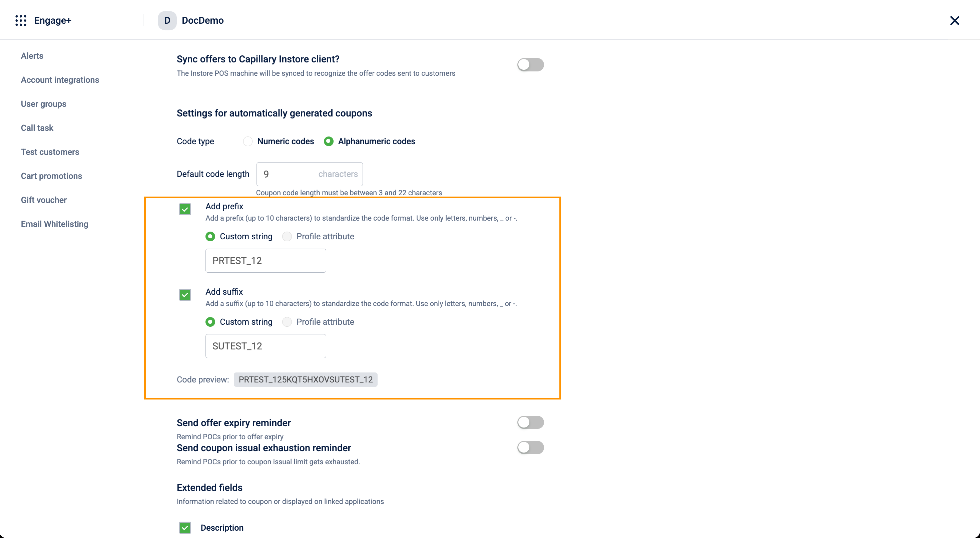Open the Gift voucher section
This screenshot has width=980, height=538.
pyautogui.click(x=44, y=200)
